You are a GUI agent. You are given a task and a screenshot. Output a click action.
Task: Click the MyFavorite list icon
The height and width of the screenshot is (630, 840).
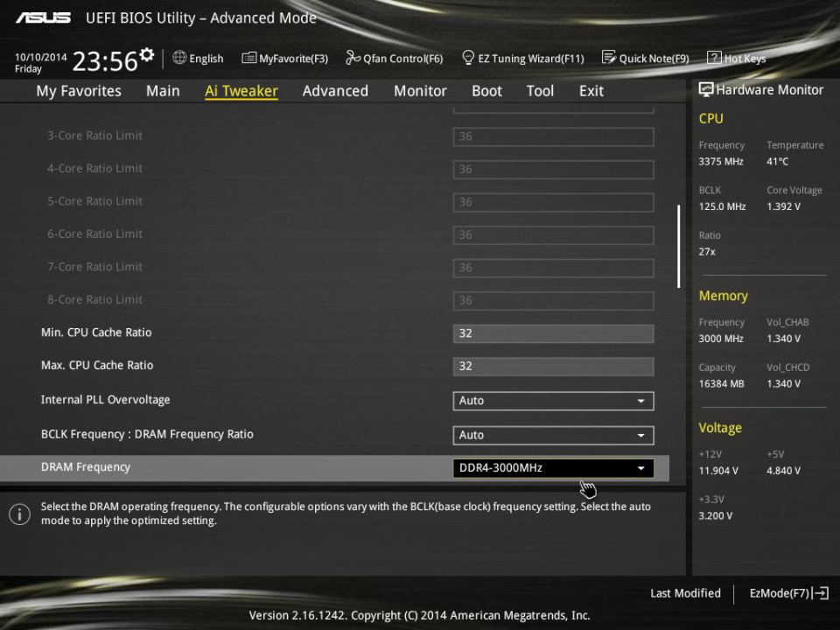248,58
